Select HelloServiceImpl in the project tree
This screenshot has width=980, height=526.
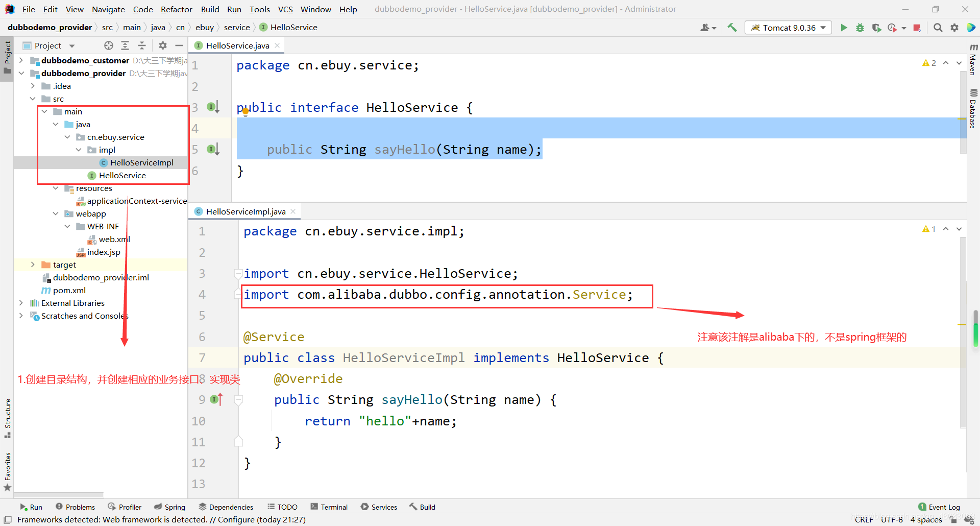[141, 162]
